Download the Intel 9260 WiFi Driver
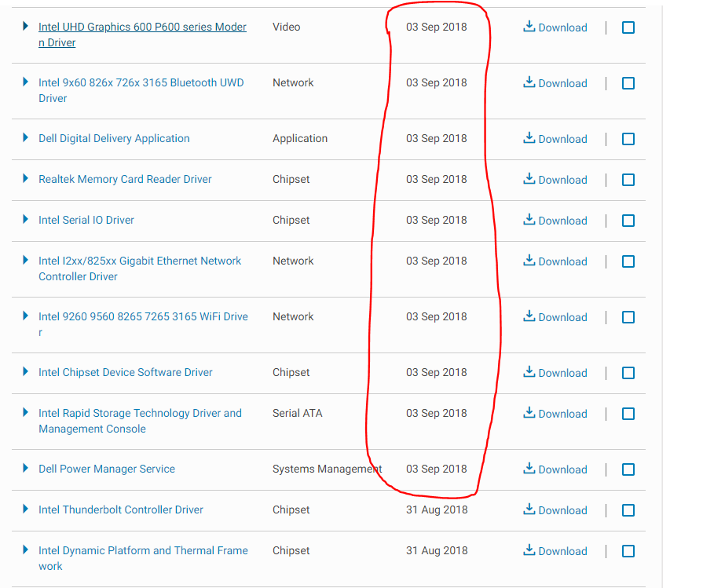Viewport: 703px width, 588px height. (x=555, y=317)
